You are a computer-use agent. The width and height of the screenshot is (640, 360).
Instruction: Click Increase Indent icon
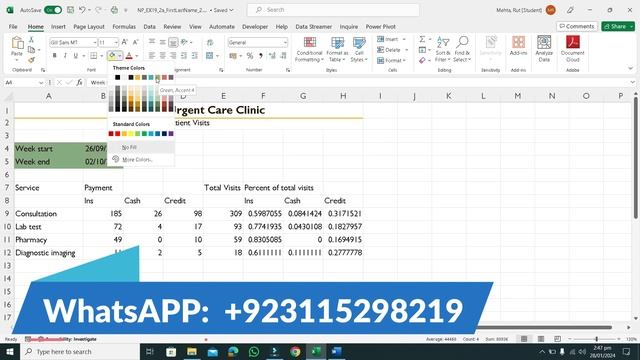[x=194, y=56]
